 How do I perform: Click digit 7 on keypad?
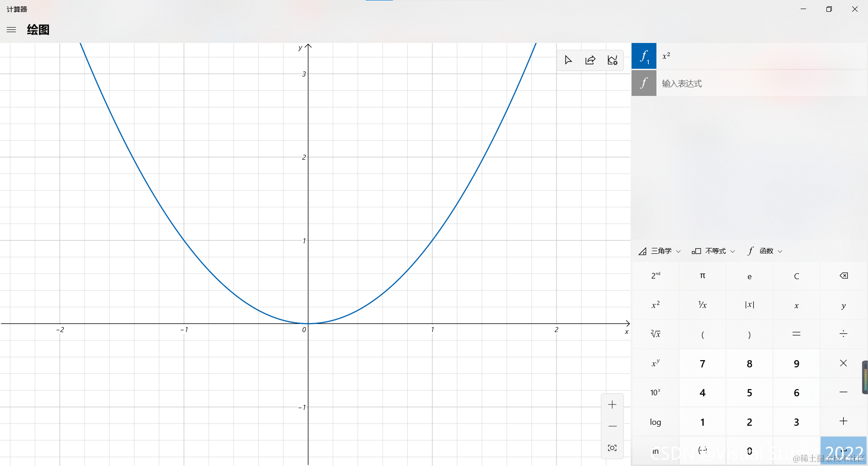pyautogui.click(x=703, y=363)
